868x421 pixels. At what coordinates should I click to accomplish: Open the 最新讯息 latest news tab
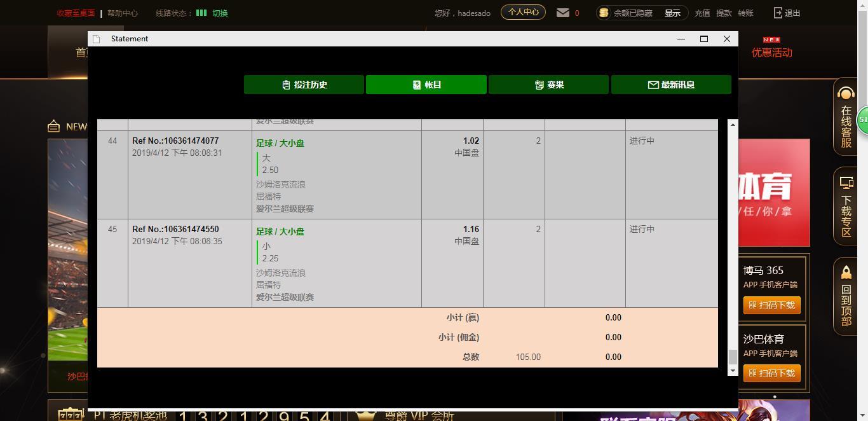(671, 85)
